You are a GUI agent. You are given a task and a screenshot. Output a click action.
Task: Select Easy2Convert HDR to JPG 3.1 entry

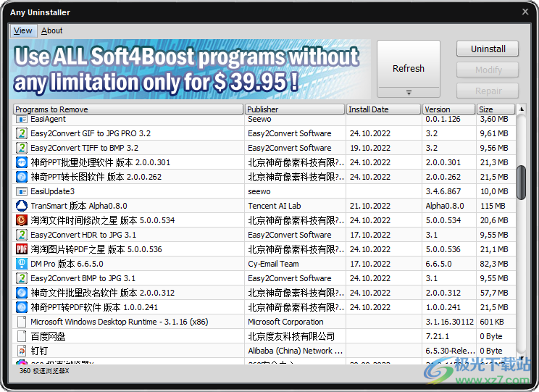[264, 235]
